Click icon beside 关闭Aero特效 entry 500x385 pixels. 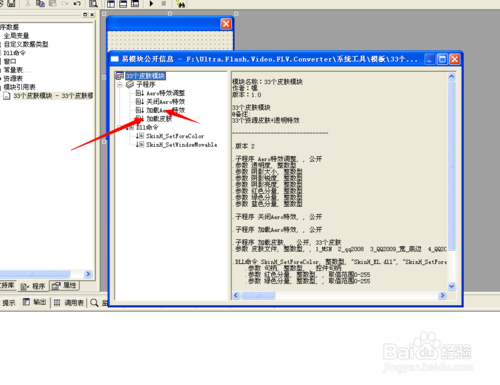point(140,102)
